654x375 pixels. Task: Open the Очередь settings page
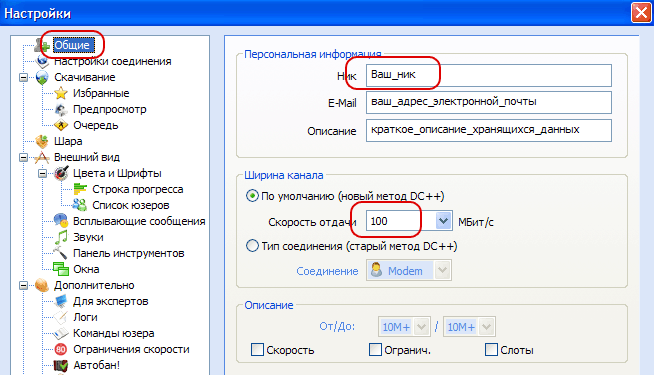click(x=96, y=125)
